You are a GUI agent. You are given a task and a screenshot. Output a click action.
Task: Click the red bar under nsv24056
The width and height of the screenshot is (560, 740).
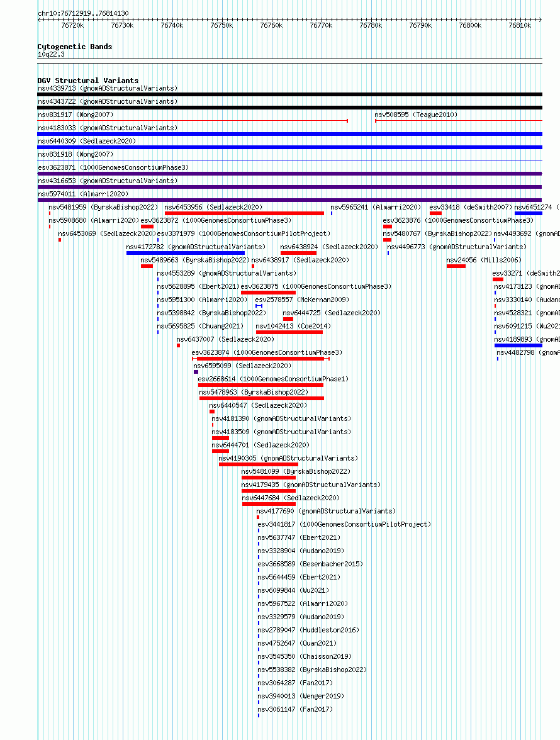pyautogui.click(x=456, y=266)
